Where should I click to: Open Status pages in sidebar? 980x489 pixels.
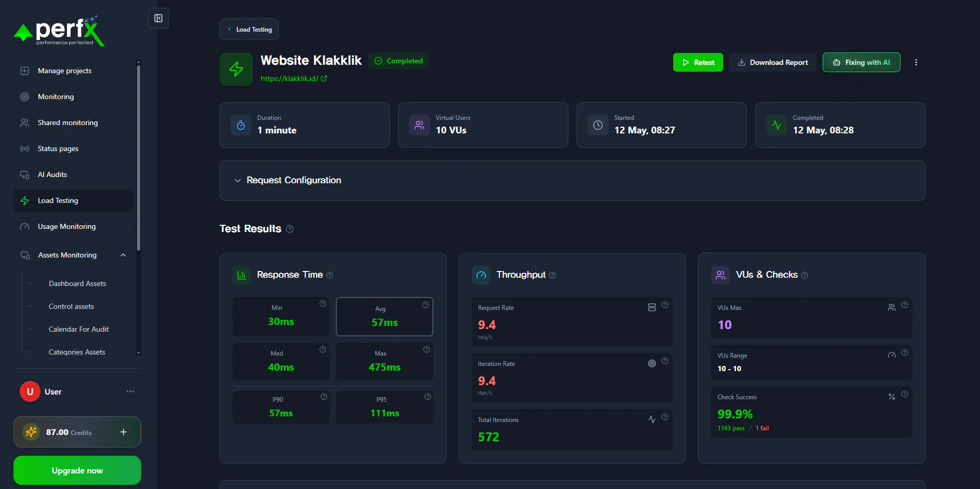(x=74, y=148)
